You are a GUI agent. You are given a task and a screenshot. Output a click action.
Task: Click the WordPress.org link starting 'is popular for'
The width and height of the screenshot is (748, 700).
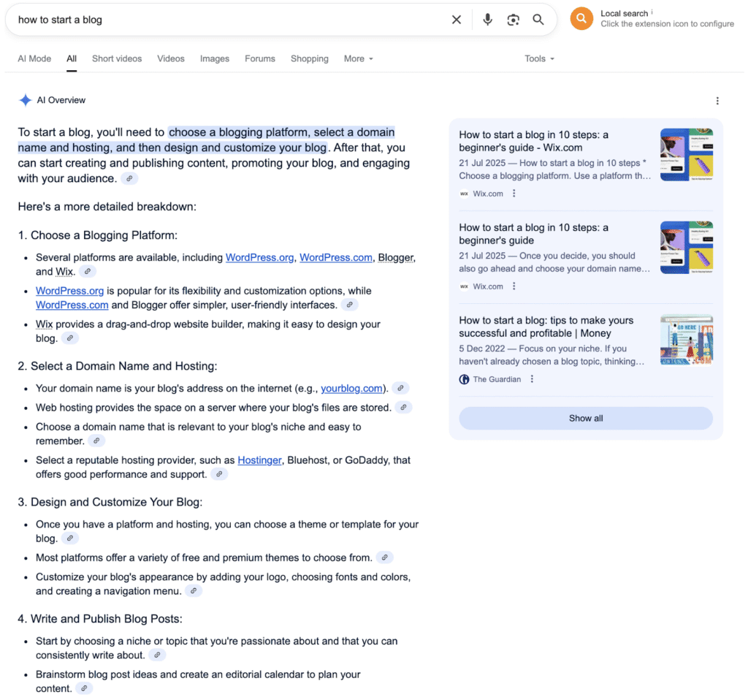(69, 291)
